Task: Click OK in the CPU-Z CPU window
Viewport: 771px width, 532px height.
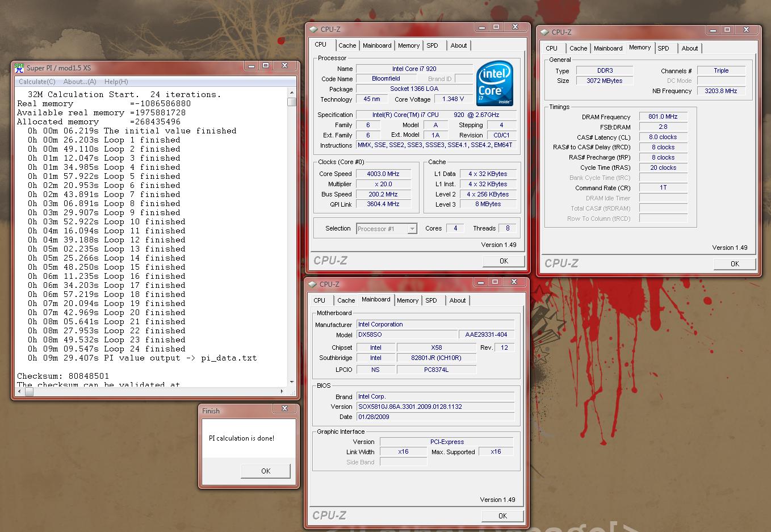Action: (504, 261)
